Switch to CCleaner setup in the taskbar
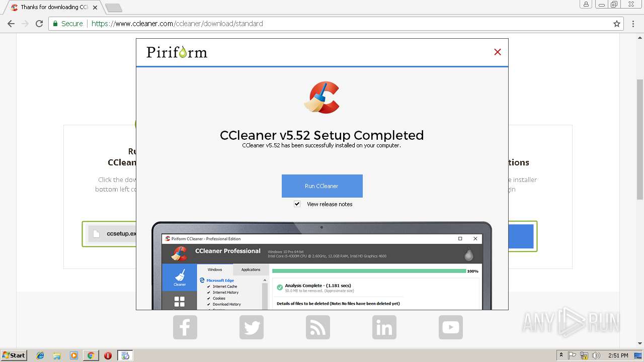 (125, 355)
